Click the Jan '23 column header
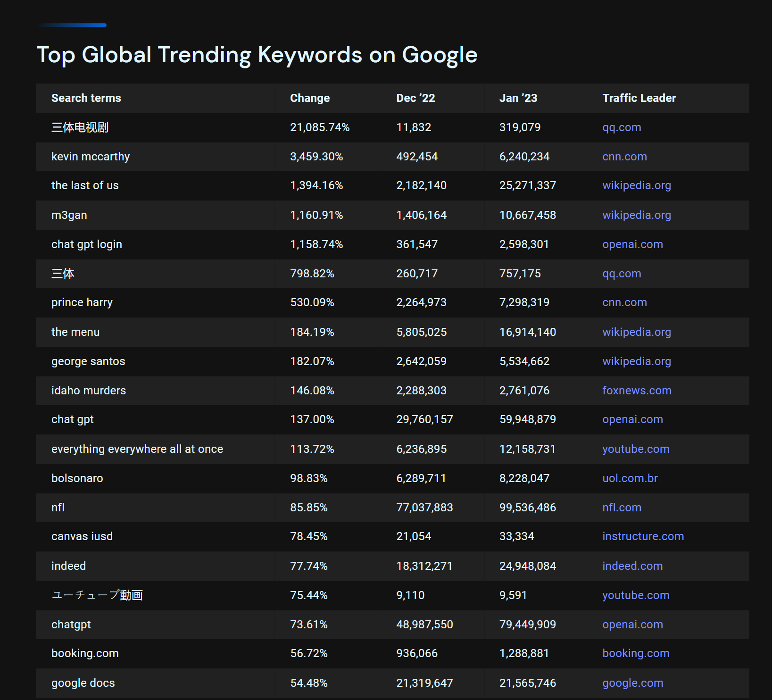The width and height of the screenshot is (772, 700). (518, 98)
